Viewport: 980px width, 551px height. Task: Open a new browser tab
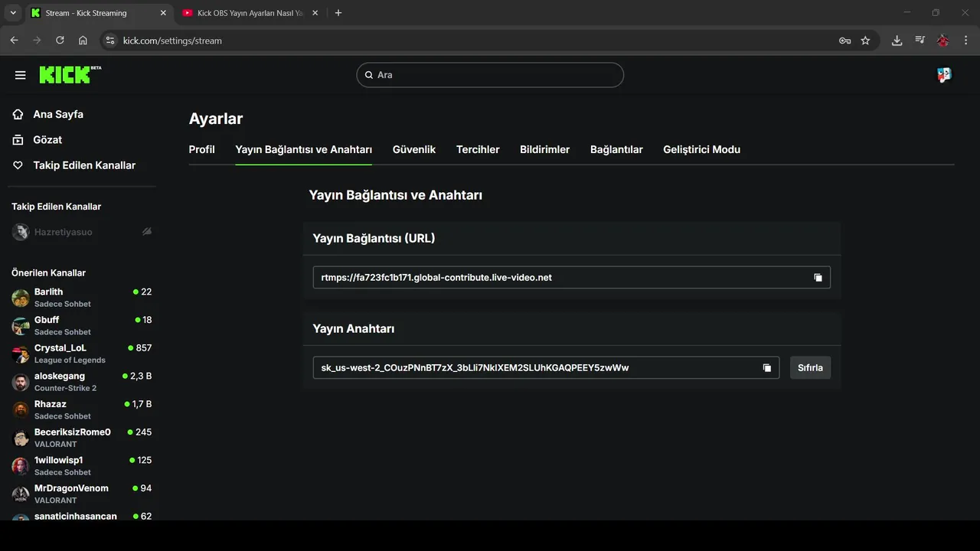click(x=338, y=13)
